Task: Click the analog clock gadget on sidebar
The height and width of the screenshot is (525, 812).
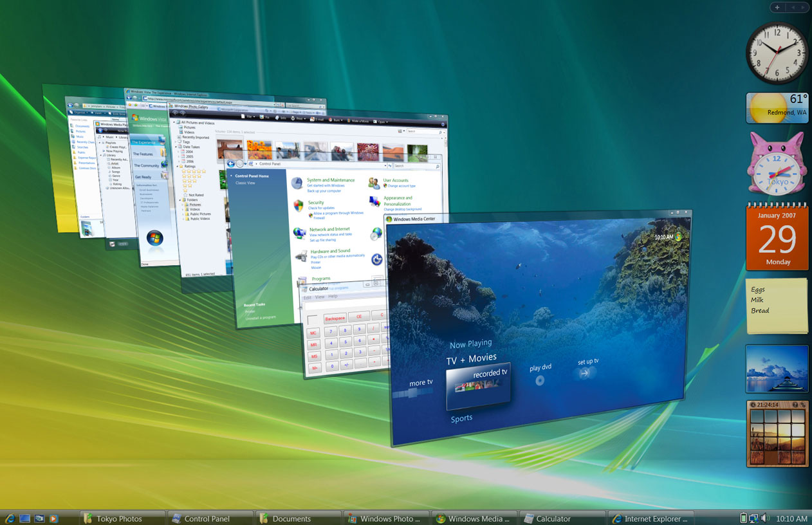Action: pyautogui.click(x=777, y=53)
